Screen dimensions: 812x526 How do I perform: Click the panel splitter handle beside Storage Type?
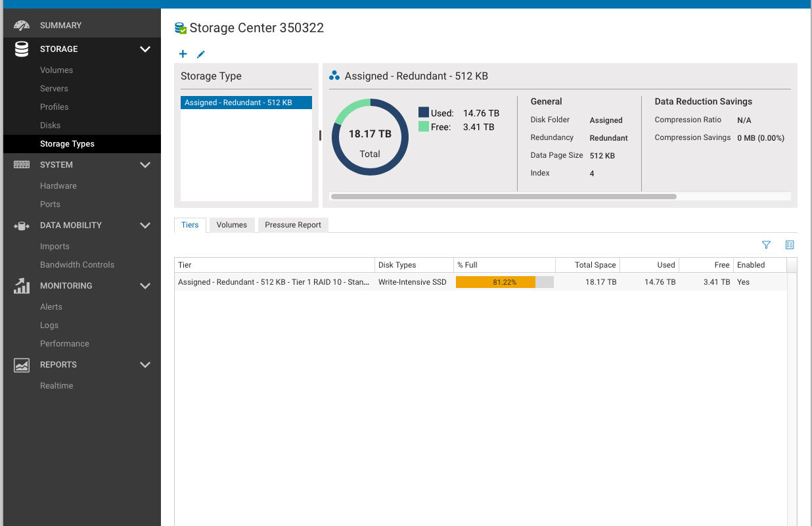click(x=320, y=135)
